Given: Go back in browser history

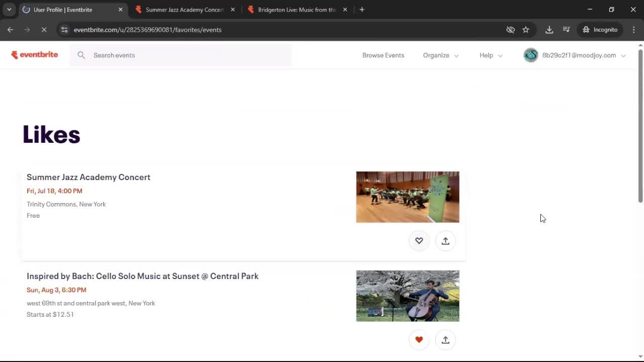Looking at the screenshot, I should [10, 30].
